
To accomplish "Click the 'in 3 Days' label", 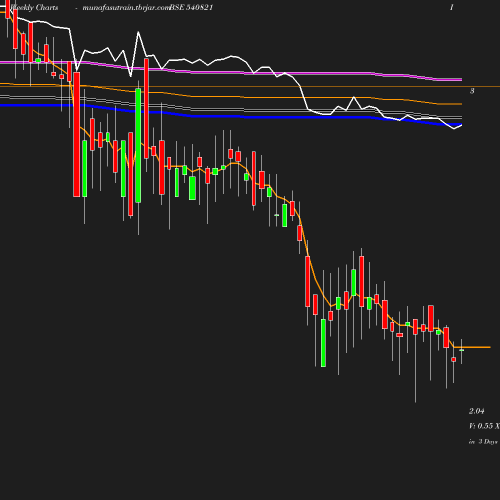I will click(483, 442).
